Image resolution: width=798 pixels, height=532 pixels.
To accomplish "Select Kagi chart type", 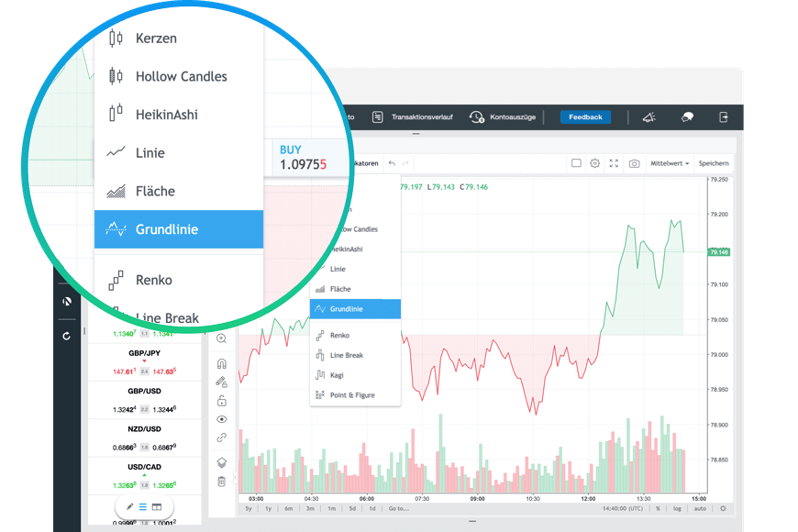I will [x=338, y=375].
